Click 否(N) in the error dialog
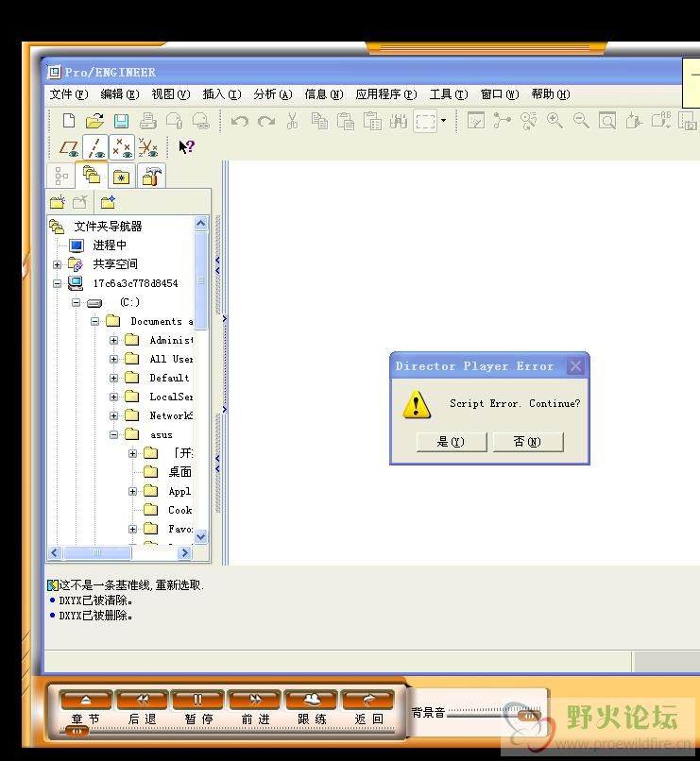This screenshot has width=700, height=761. (x=528, y=442)
